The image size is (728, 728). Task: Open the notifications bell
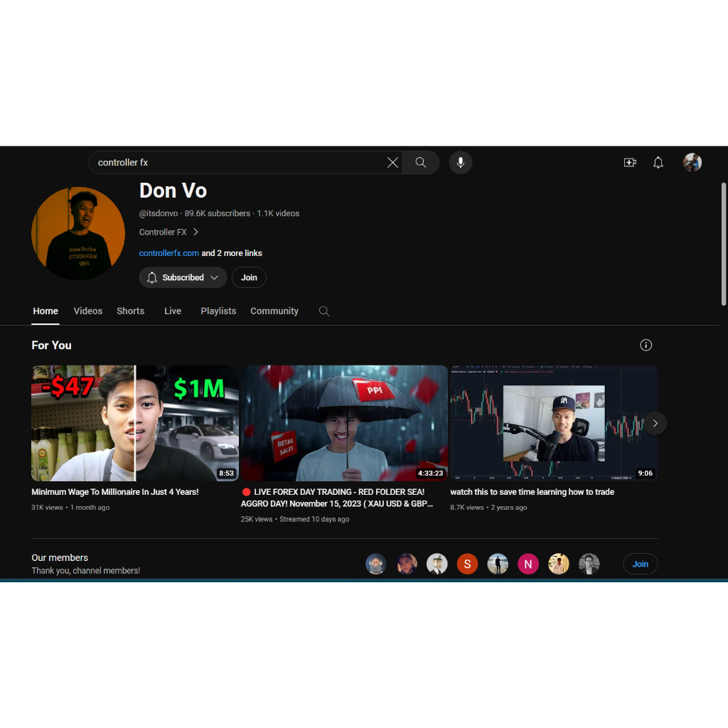(x=658, y=163)
